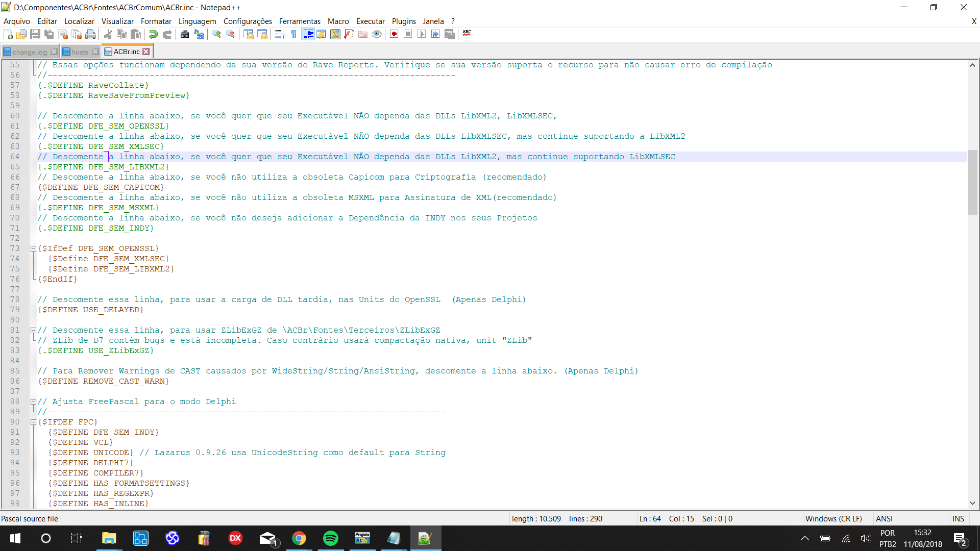Click the Paste clipboard icon
Screen dimensions: 980x551
(x=136, y=34)
